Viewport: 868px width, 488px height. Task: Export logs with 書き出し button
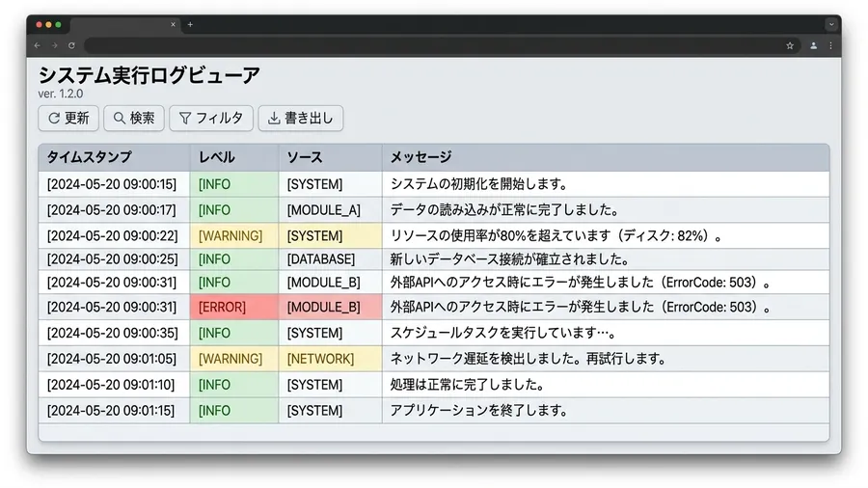point(301,118)
